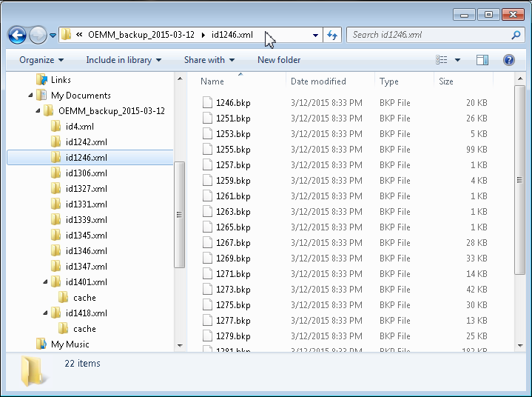Screen dimensions: 532x397
Task: Click the Forward navigation arrow button
Action: click(38, 35)
